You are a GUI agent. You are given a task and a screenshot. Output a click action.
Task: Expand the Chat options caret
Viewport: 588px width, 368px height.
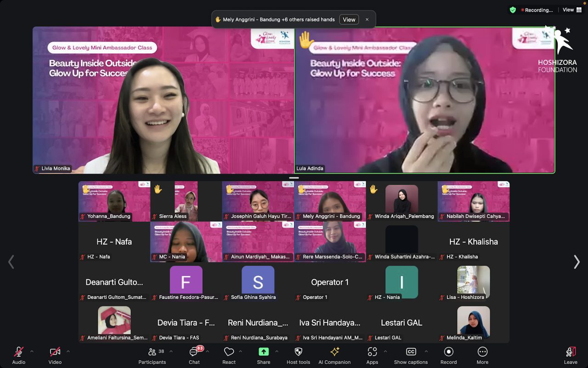(x=207, y=352)
